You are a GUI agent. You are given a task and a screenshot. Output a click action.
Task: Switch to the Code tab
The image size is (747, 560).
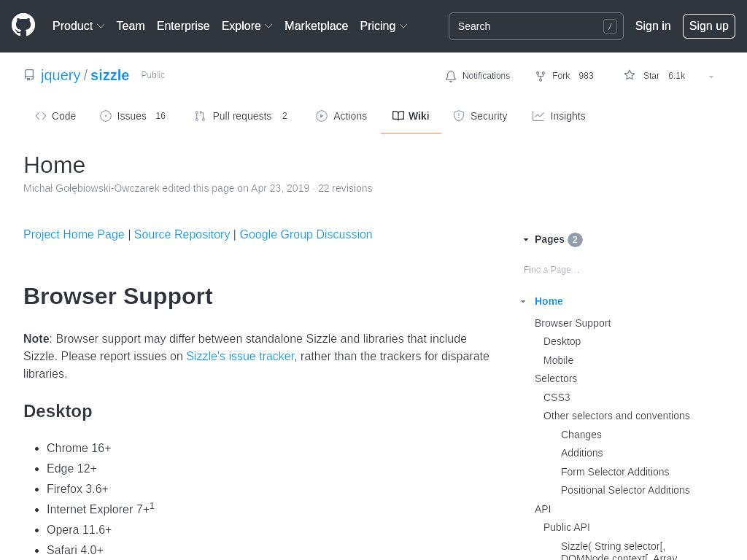coord(55,116)
